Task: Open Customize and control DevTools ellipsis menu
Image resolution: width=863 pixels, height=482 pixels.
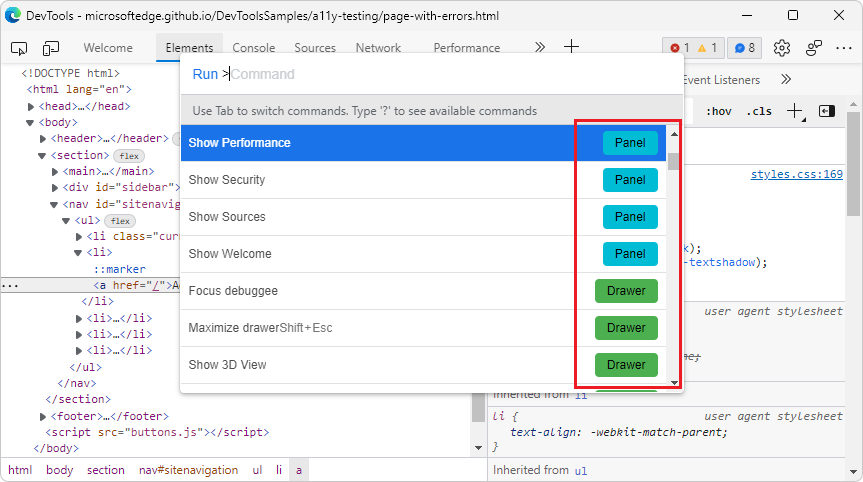Action: tap(844, 48)
